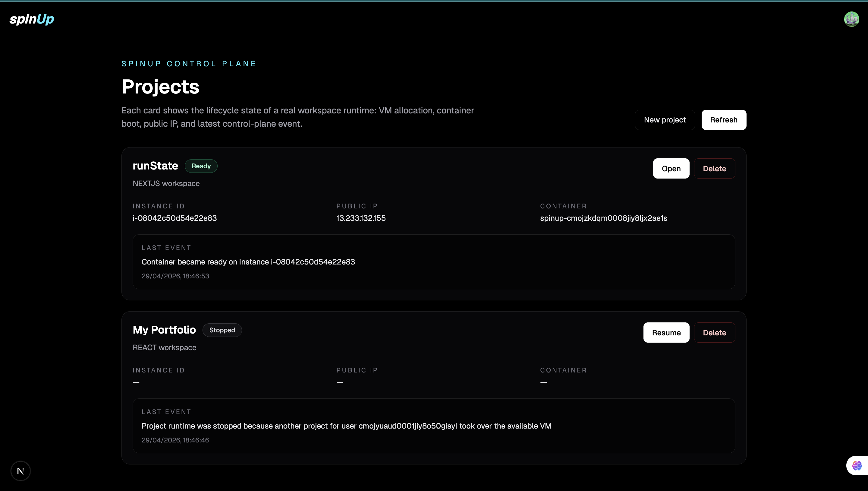Refresh the projects list

coord(724,120)
